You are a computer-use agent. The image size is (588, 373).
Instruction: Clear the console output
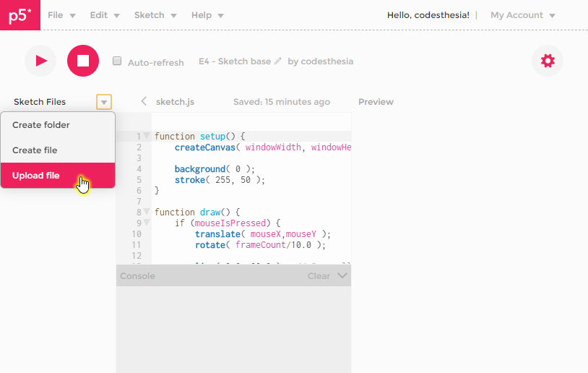(x=319, y=276)
